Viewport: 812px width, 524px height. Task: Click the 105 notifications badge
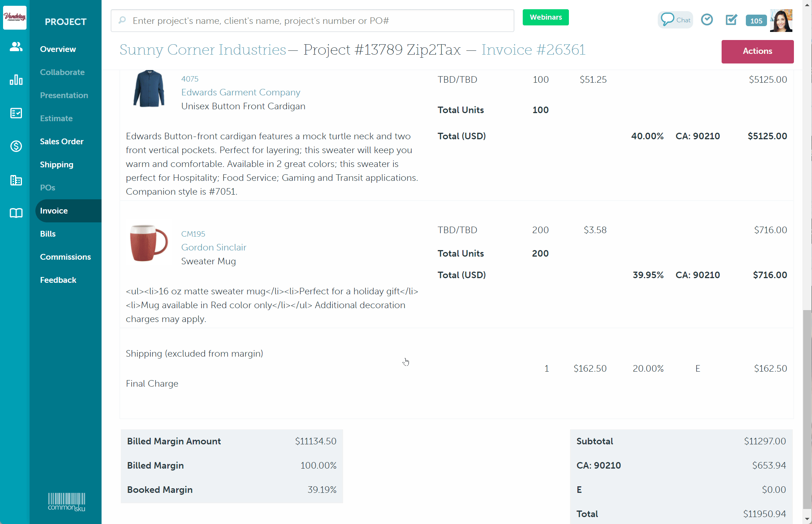tap(756, 21)
